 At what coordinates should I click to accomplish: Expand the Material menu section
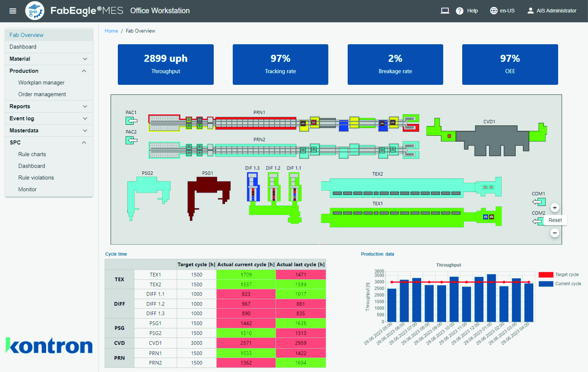(x=49, y=59)
